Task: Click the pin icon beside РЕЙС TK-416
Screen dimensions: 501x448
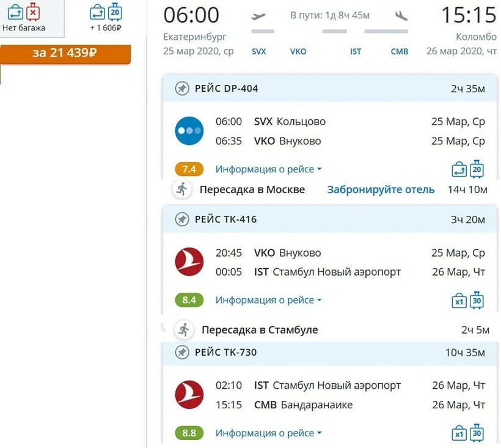Action: [181, 219]
